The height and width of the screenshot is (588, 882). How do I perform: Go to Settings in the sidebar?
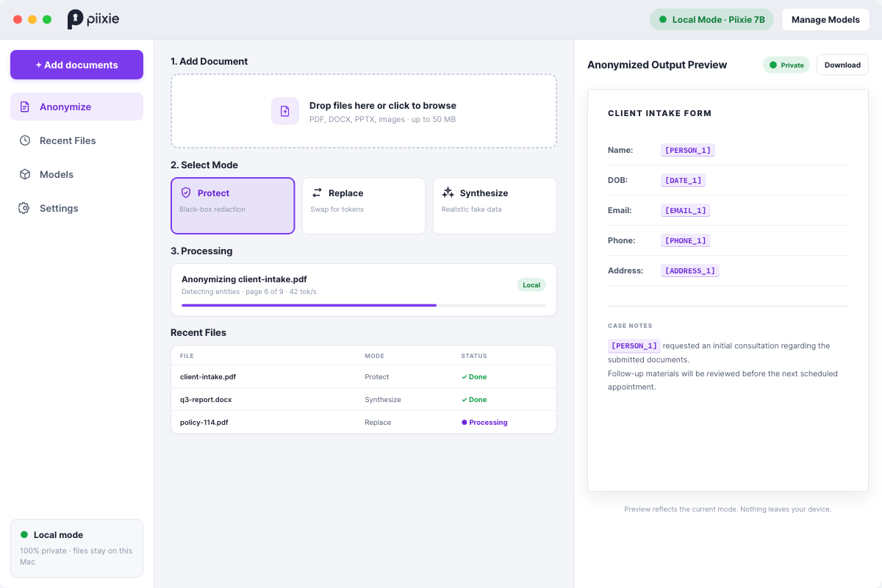coord(76,208)
